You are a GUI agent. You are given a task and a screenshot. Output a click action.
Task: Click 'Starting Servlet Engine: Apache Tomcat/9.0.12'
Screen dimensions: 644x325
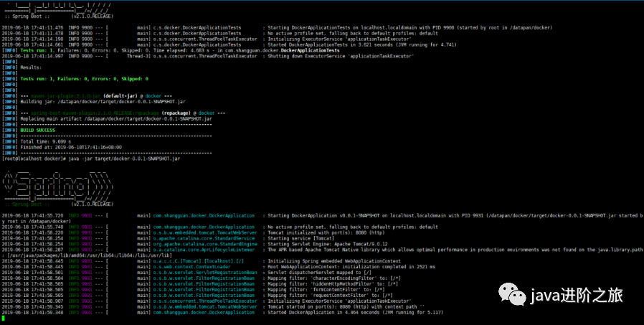point(328,244)
